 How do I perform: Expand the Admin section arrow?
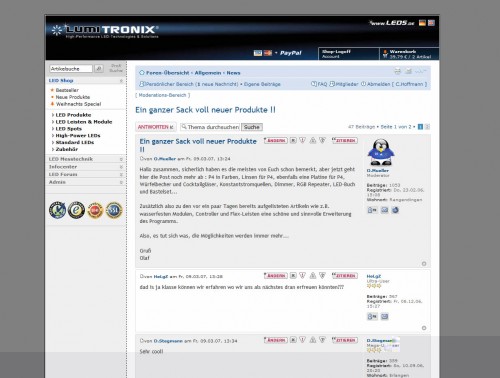[x=121, y=182]
